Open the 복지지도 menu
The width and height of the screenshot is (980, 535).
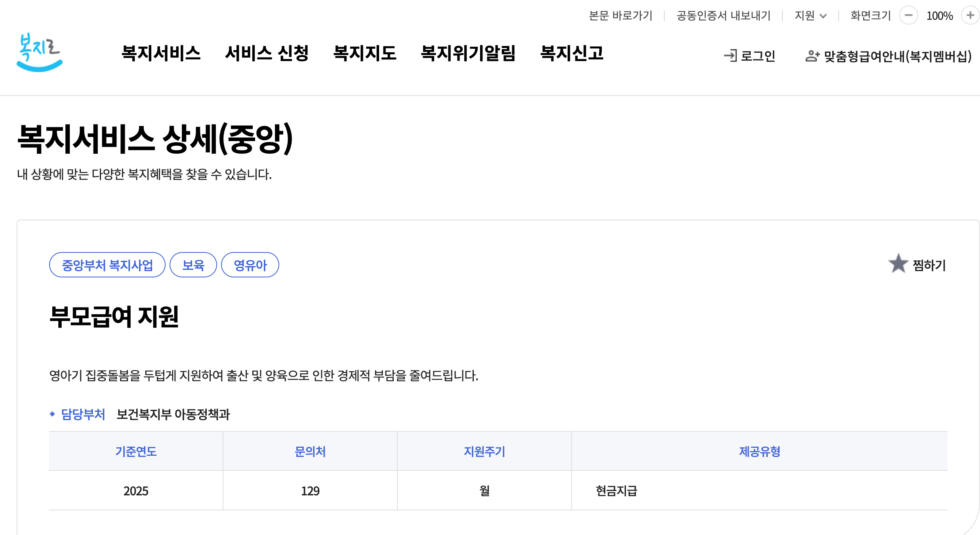[364, 53]
